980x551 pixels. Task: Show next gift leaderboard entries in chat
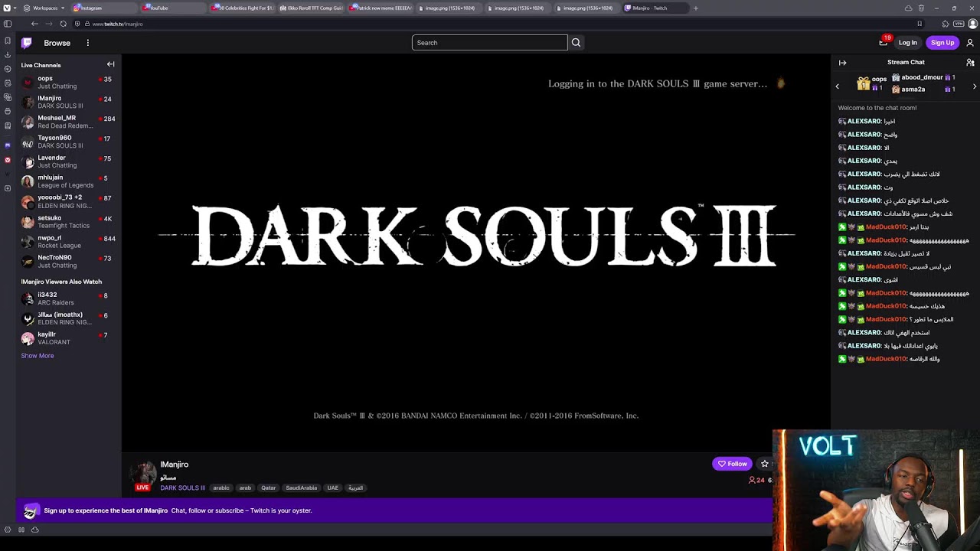975,86
